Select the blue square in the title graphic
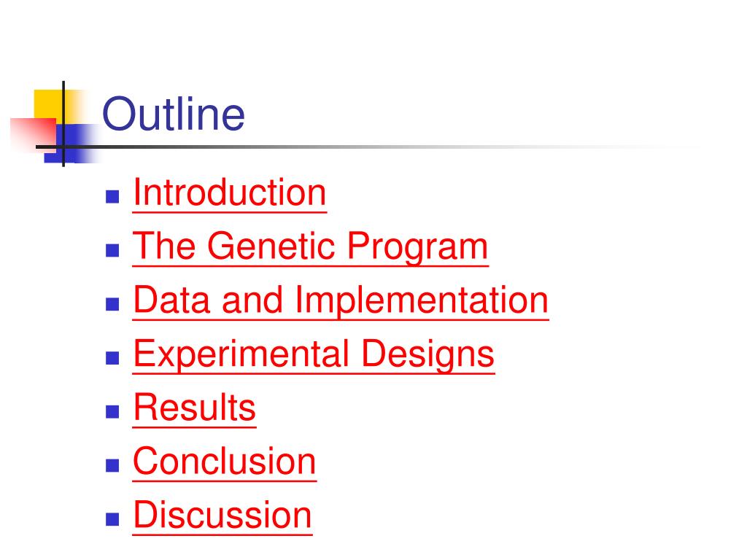Screen dimensions: 747x560 point(71,144)
